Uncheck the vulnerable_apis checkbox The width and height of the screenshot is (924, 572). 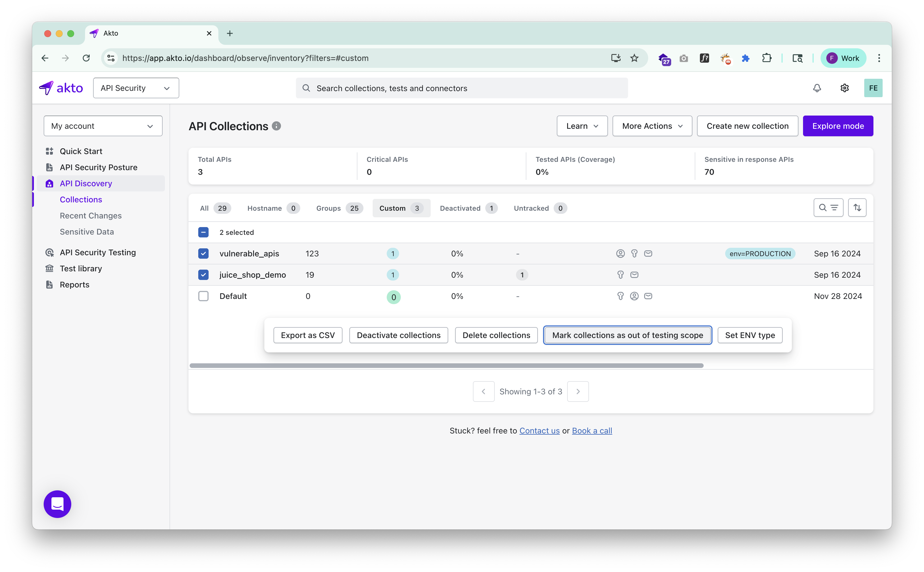tap(203, 254)
